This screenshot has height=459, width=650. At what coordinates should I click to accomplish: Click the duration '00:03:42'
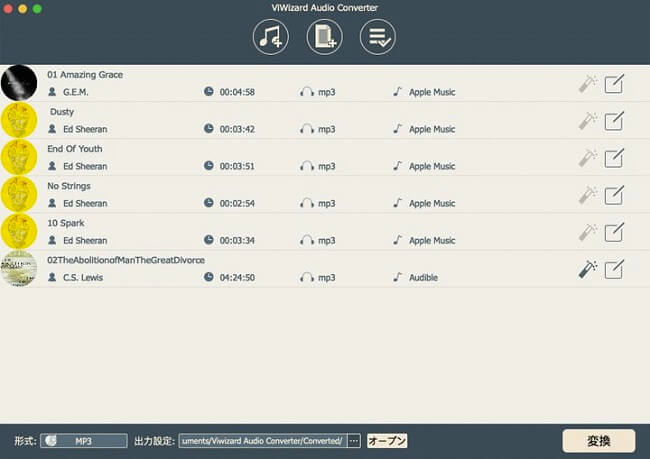tap(237, 129)
